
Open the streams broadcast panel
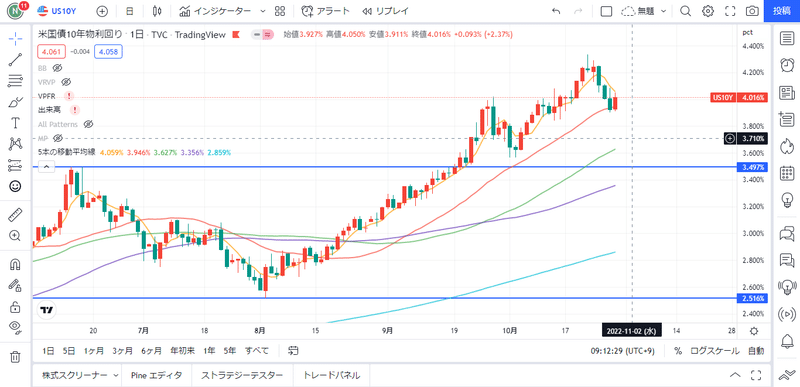pos(787,315)
